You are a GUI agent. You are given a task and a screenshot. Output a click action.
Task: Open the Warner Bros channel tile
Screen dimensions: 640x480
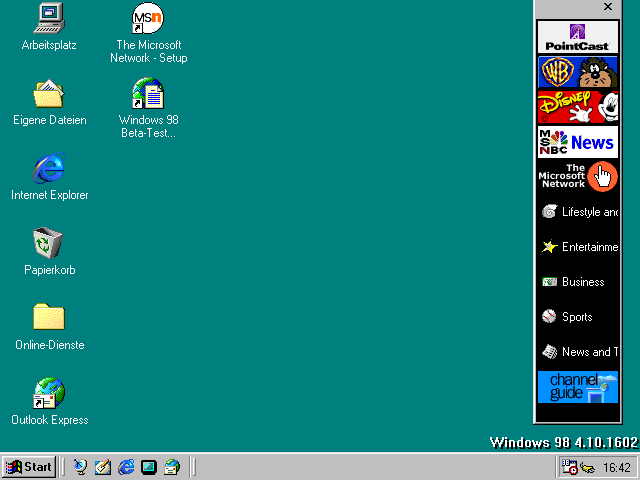[x=577, y=72]
